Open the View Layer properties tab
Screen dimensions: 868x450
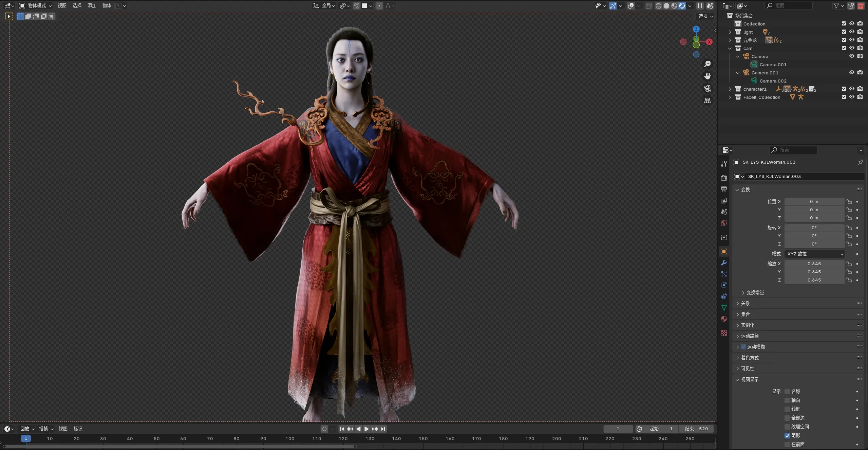coord(724,200)
